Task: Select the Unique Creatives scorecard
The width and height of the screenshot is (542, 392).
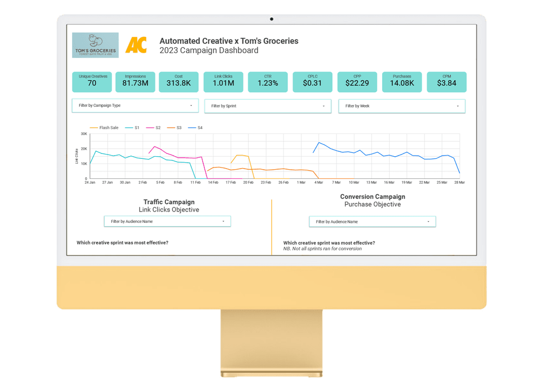Action: pos(92,81)
